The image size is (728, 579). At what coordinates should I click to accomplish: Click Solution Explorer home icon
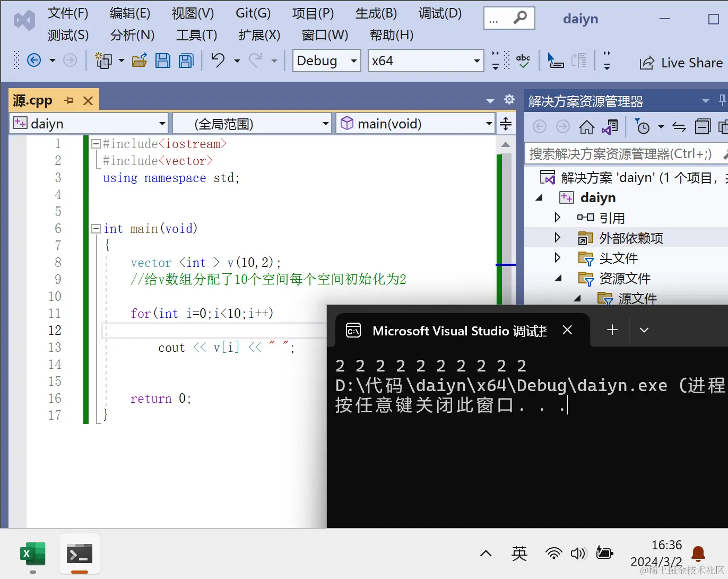tap(586, 127)
